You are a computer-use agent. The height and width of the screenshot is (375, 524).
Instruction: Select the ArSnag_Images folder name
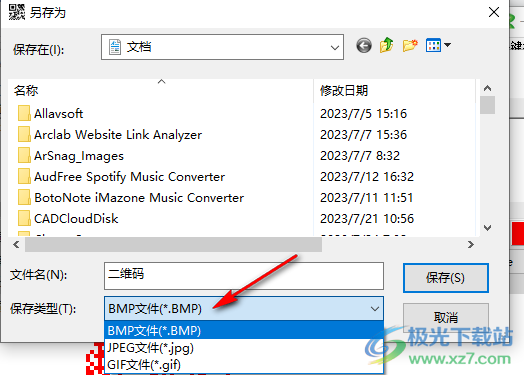tap(79, 156)
